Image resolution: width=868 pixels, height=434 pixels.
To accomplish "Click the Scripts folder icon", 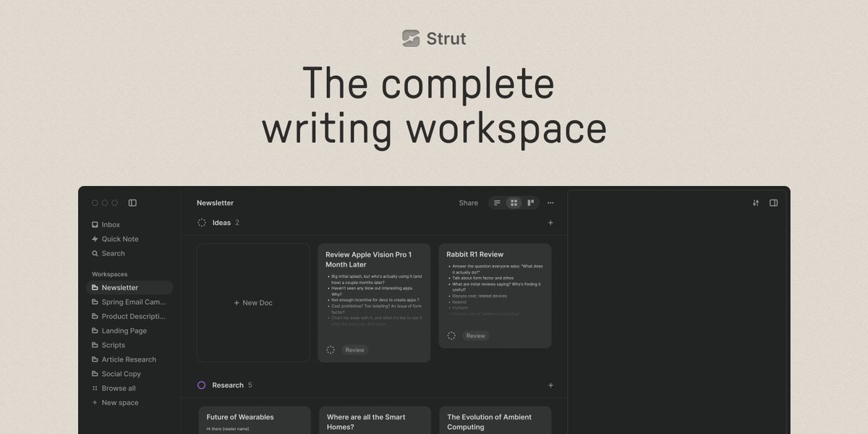I will coord(95,346).
